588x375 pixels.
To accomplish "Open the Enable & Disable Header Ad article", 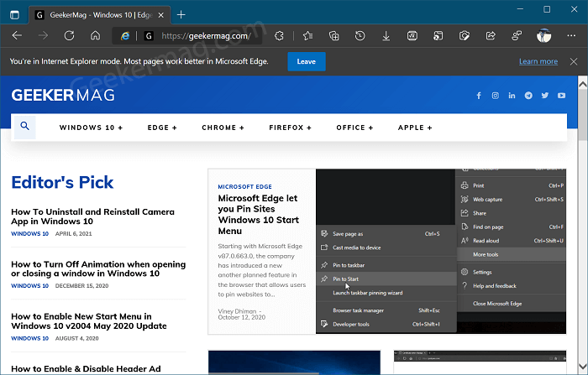I will pyautogui.click(x=86, y=369).
